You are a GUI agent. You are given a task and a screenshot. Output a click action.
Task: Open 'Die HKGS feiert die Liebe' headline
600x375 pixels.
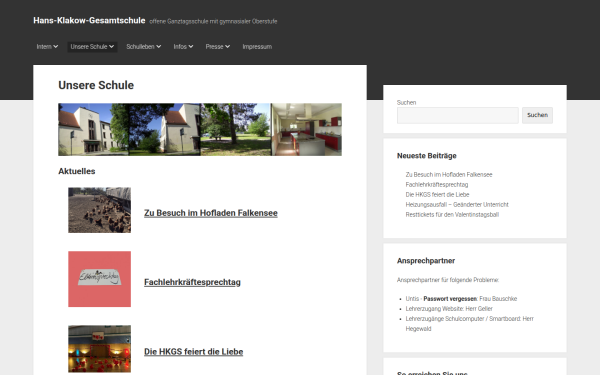pyautogui.click(x=194, y=352)
